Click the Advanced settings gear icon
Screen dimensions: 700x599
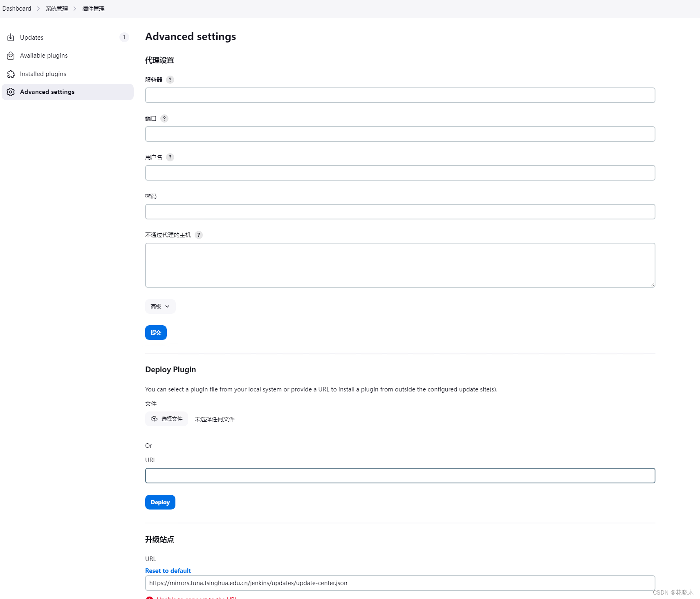[11, 92]
